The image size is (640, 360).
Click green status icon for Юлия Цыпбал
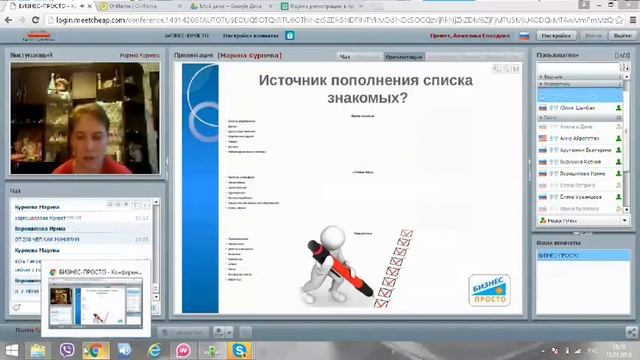(618, 108)
